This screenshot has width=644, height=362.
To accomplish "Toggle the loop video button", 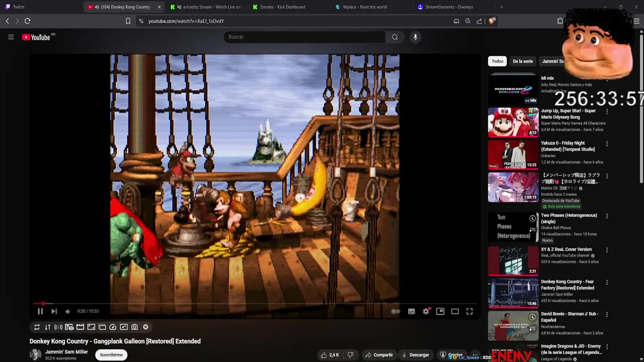I will tap(37, 327).
